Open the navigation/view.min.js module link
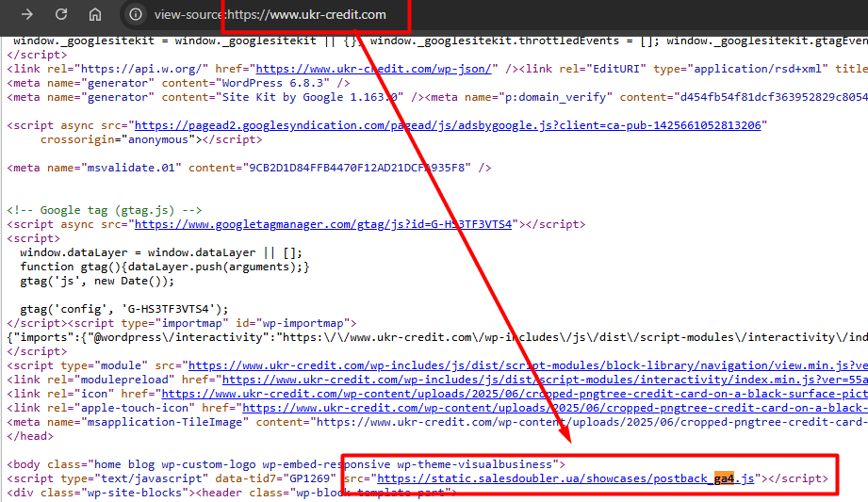Image resolution: width=868 pixels, height=502 pixels. point(528,365)
